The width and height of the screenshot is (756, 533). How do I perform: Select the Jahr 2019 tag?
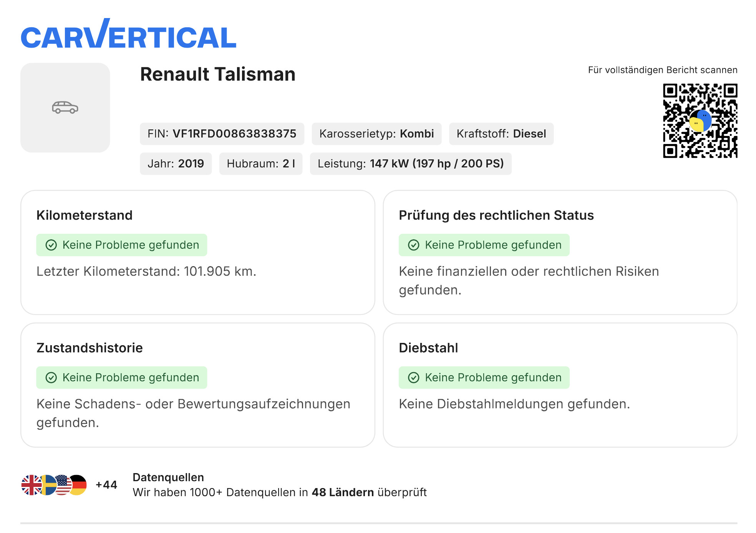[176, 164]
